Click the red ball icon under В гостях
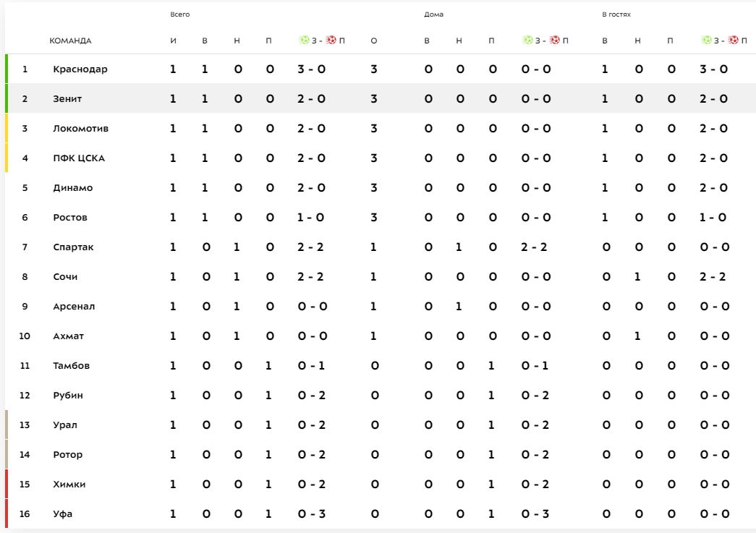Viewport: 756px width, 533px height. pos(734,40)
